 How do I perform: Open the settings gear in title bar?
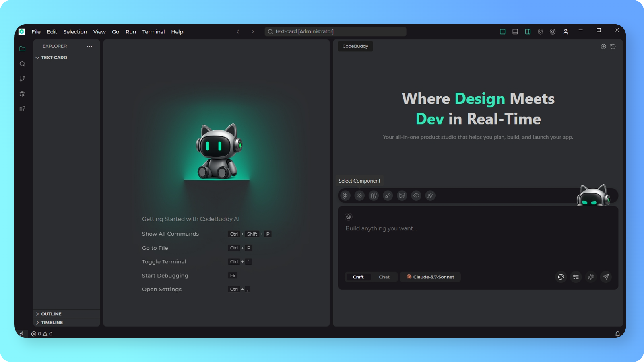pos(540,32)
